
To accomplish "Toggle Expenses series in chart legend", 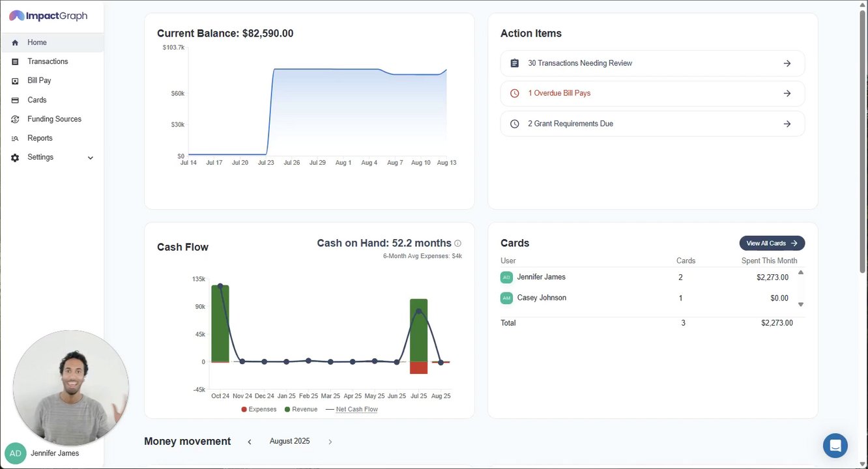I will click(259, 409).
